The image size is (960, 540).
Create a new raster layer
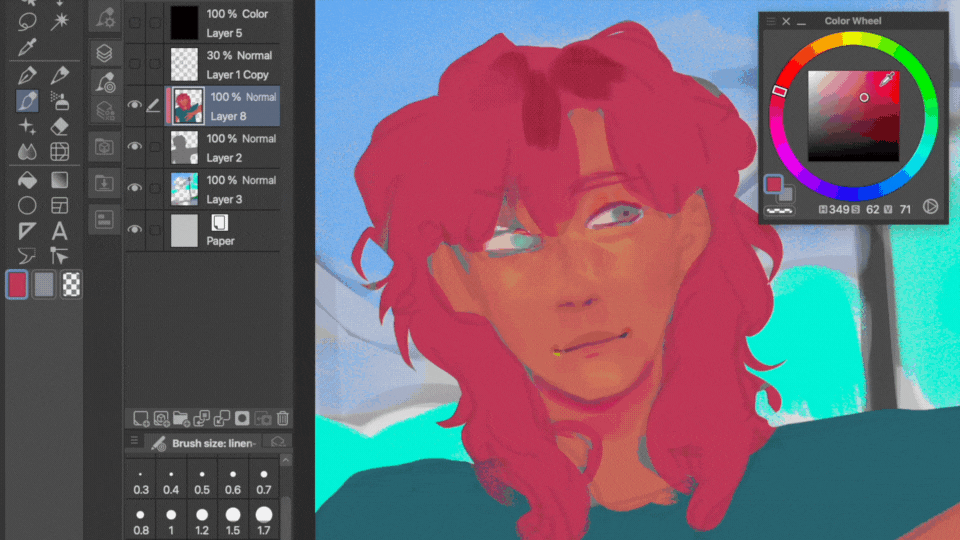coord(141,419)
